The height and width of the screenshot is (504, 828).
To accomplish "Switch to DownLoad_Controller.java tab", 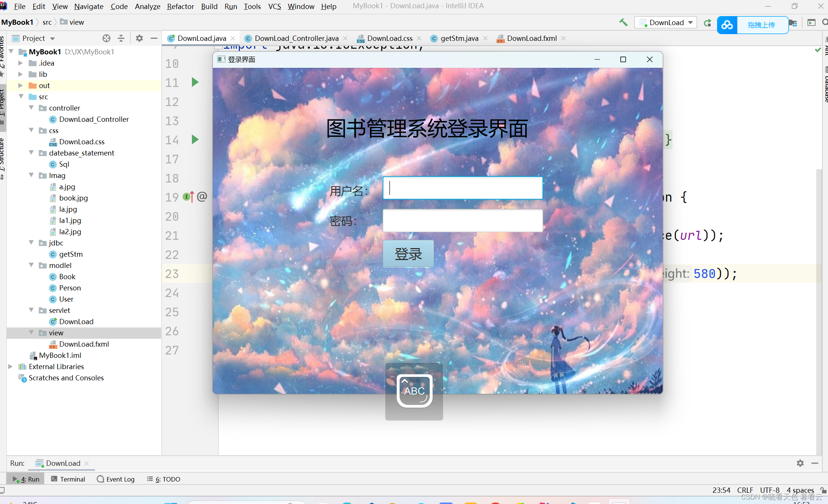I will point(296,38).
